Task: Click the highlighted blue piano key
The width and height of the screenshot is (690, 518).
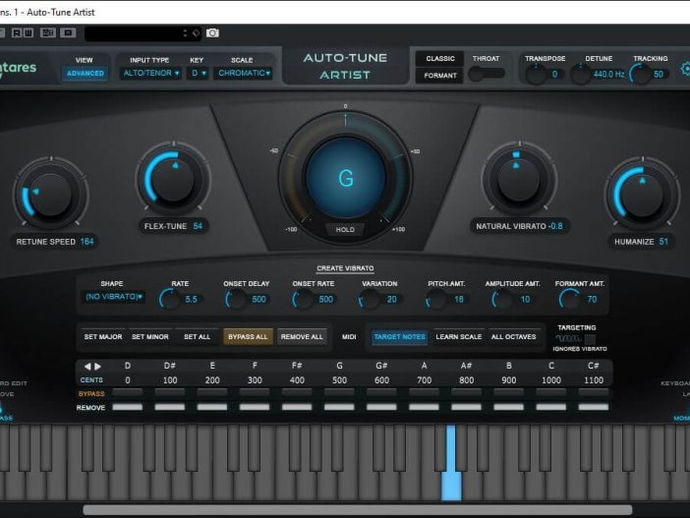Action: [451, 463]
